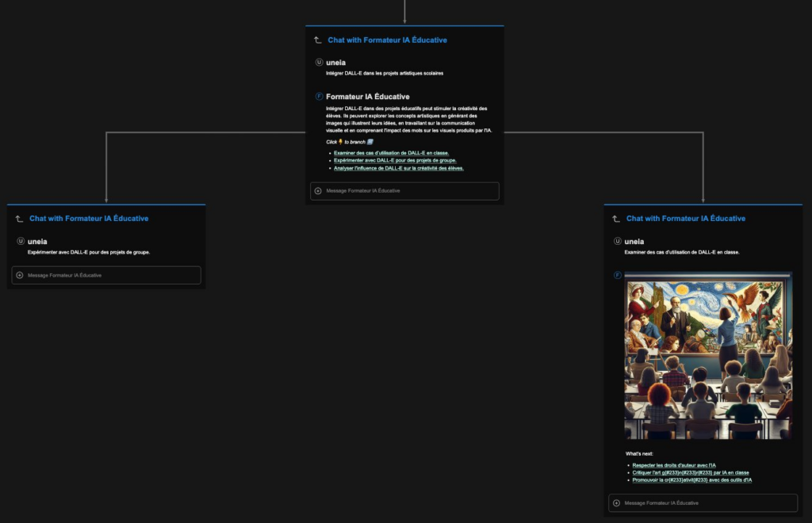Image resolution: width=812 pixels, height=523 pixels.
Task: Click the F bot avatar beside the classroom image
Action: click(x=617, y=275)
